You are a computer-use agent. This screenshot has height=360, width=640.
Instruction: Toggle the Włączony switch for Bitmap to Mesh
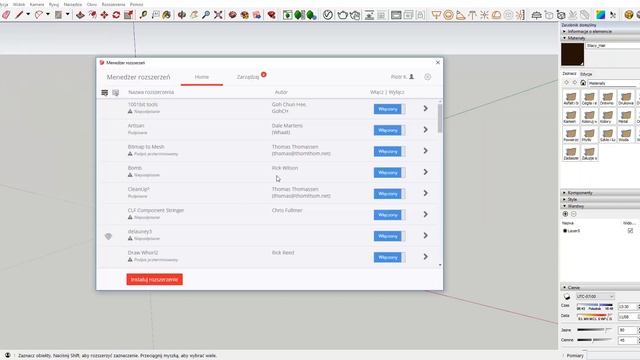pos(389,151)
